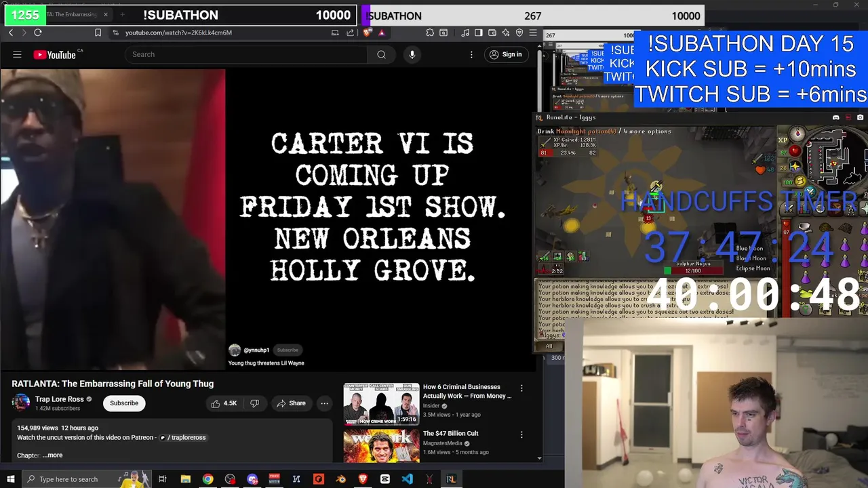Search with your voice microphone

point(412,54)
